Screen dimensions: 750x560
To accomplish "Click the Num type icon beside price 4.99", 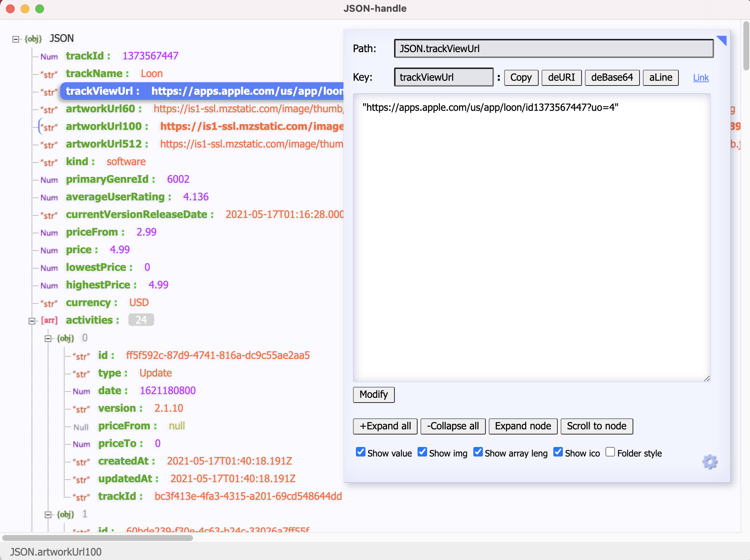I will point(49,250).
